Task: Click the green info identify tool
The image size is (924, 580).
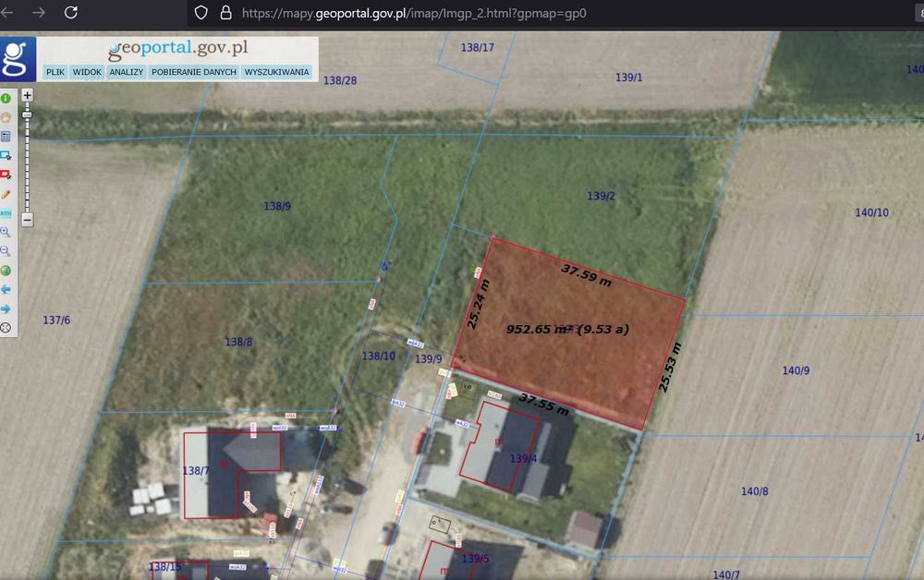Action: [x=6, y=98]
